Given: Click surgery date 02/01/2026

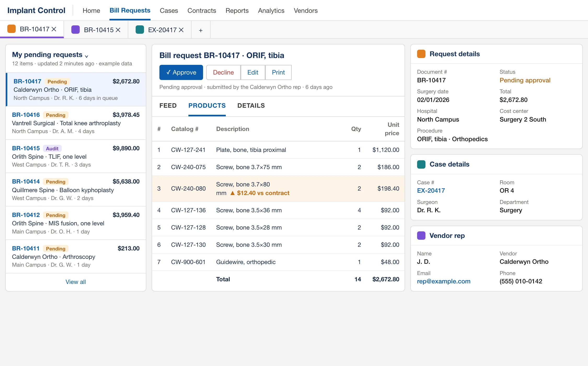Looking at the screenshot, I should (x=433, y=100).
